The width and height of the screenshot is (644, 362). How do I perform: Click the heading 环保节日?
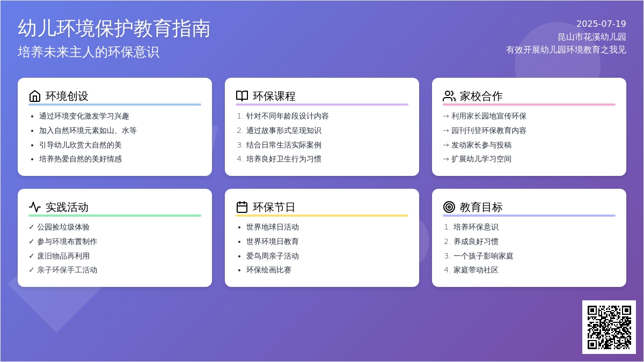(274, 207)
